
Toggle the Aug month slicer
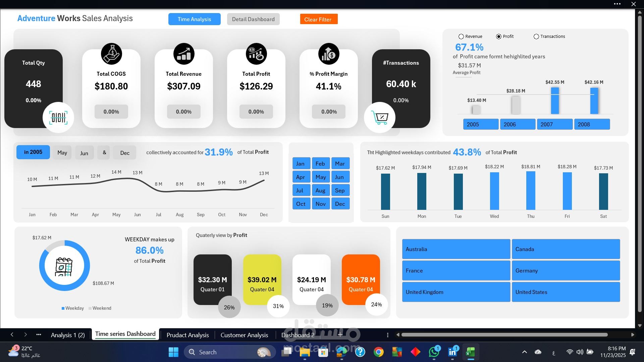pos(321,190)
